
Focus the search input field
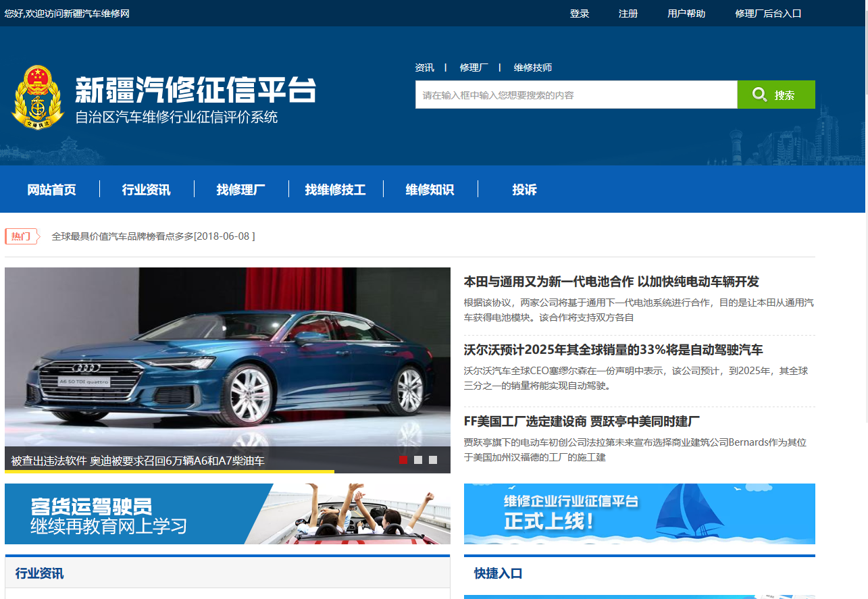[576, 95]
